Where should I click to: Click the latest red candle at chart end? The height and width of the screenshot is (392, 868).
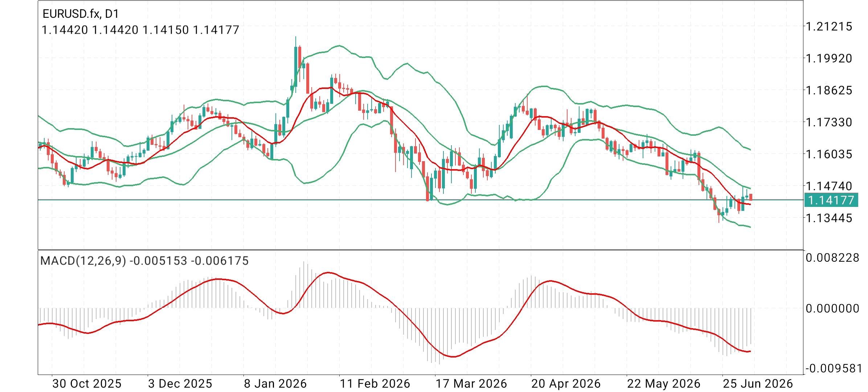coord(751,197)
